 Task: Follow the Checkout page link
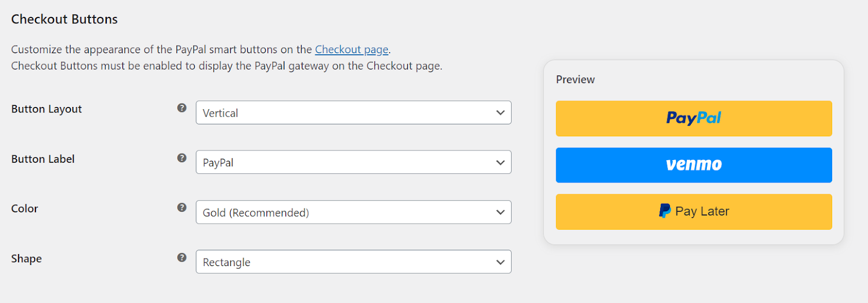coord(352,49)
